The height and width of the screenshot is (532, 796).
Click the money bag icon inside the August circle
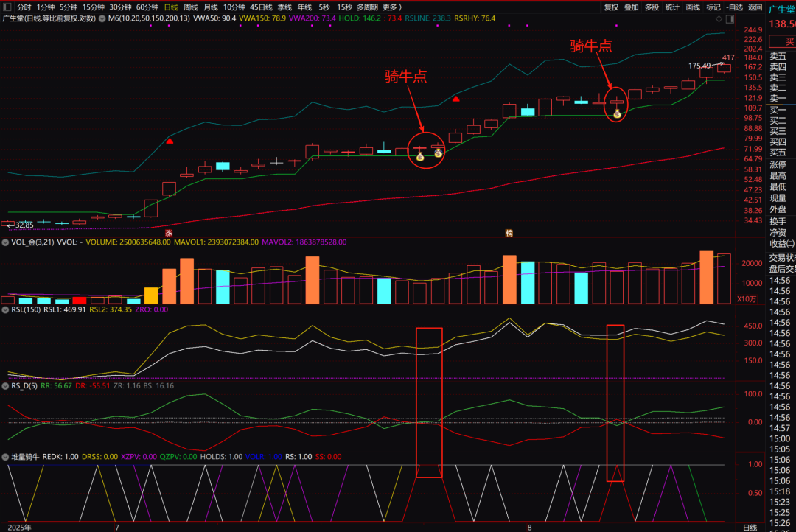[x=617, y=114]
